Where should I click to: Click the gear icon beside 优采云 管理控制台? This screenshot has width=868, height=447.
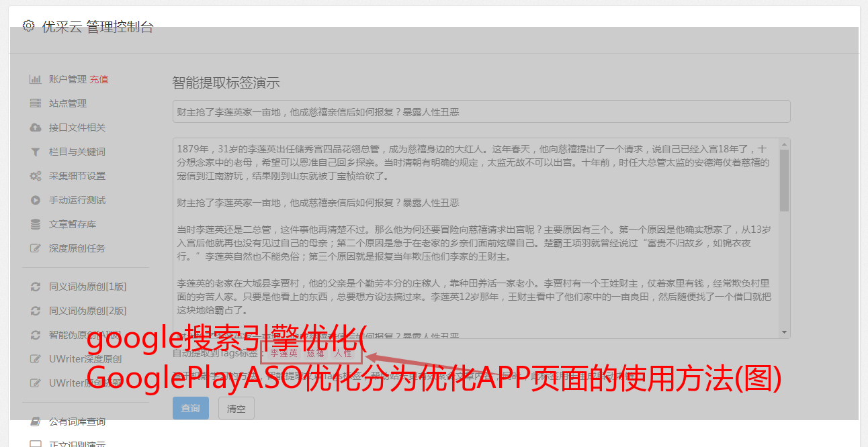click(28, 26)
